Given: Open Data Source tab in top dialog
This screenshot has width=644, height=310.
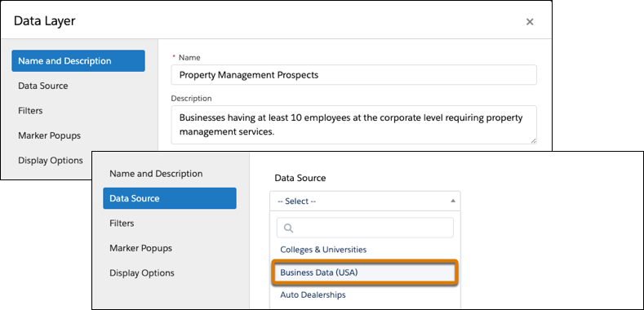Looking at the screenshot, I should [42, 86].
